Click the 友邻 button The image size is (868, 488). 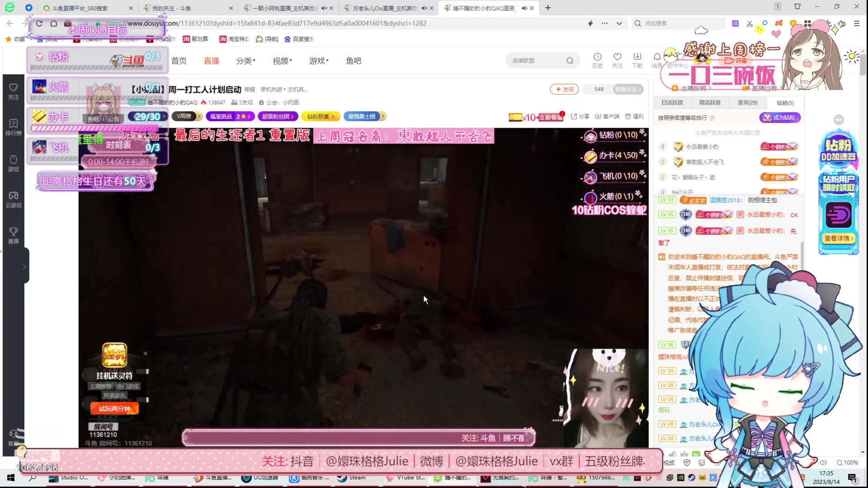[x=564, y=89]
